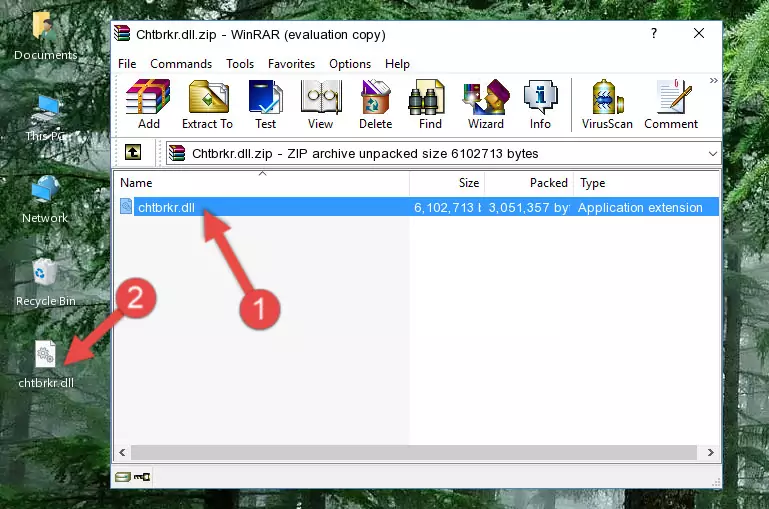Run the Test archive tool
Image resolution: width=769 pixels, height=509 pixels.
(265, 104)
